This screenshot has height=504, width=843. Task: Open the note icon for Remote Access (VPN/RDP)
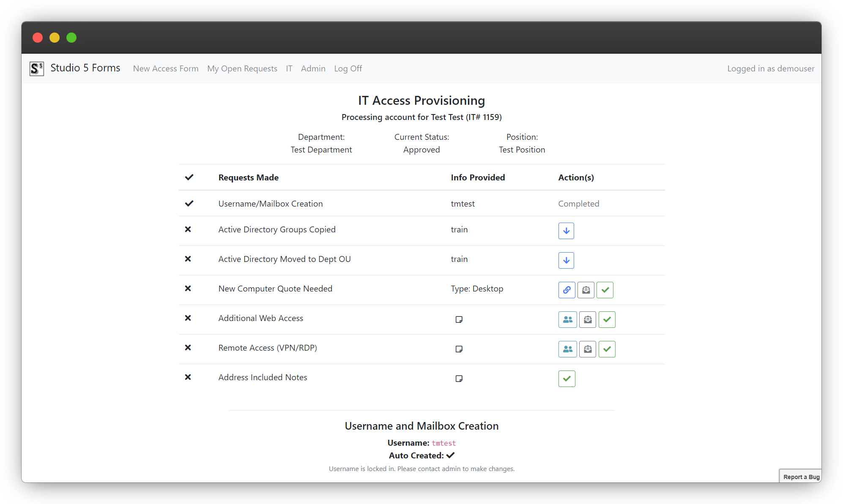point(459,349)
